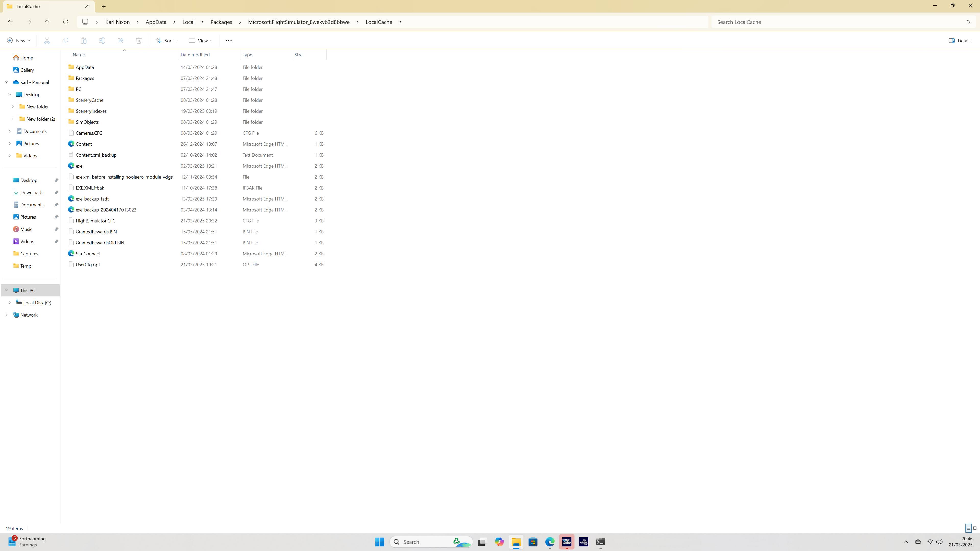Click the New button

tap(18, 41)
